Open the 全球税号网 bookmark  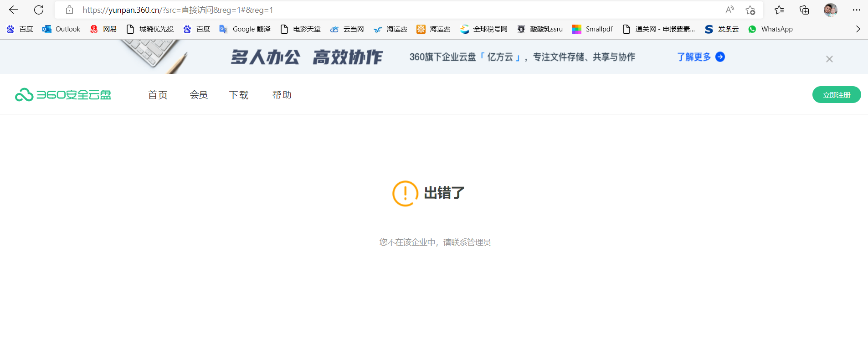click(x=483, y=29)
